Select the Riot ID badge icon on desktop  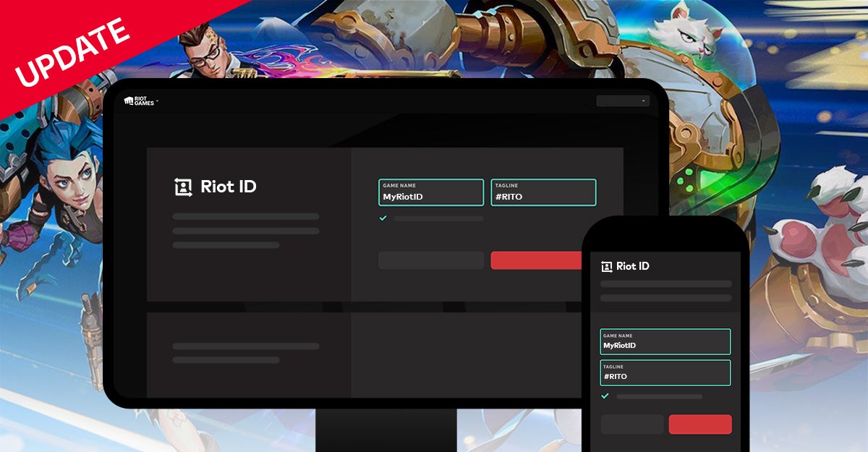[x=182, y=186]
